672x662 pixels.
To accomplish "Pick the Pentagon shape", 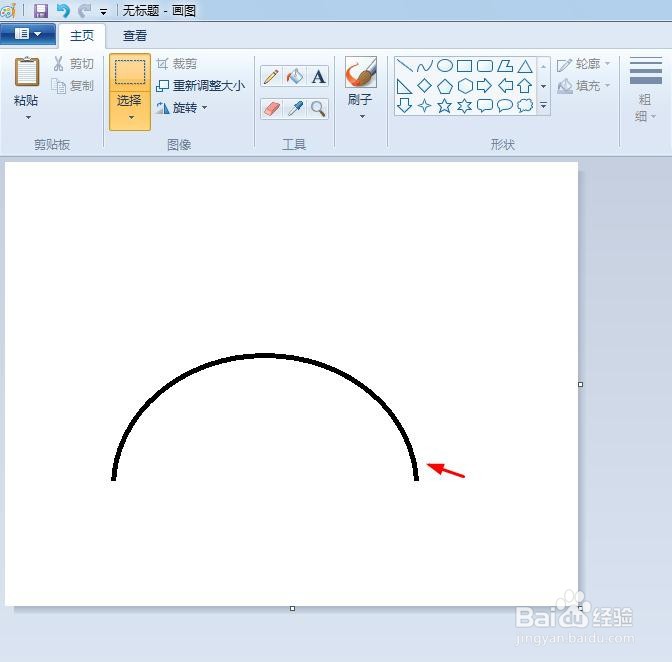I will click(445, 86).
